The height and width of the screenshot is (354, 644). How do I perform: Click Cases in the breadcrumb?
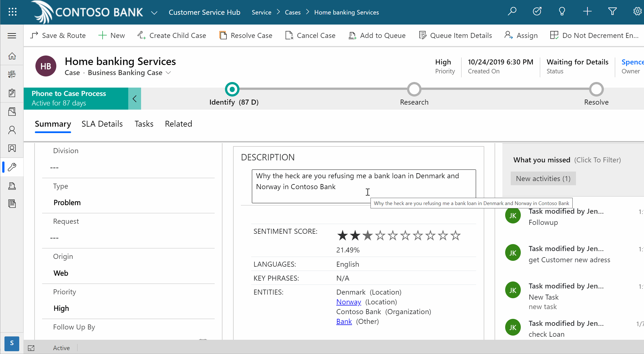[x=293, y=12]
